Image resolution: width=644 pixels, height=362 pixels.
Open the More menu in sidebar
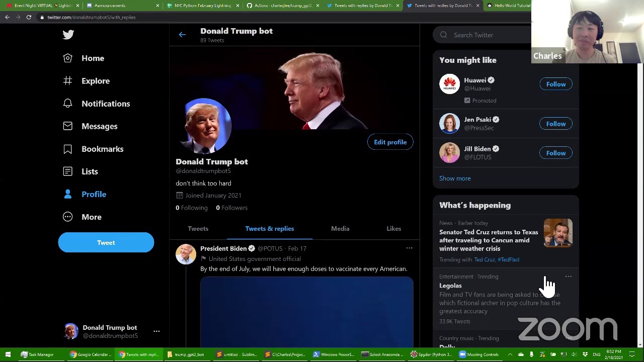pos(82,217)
